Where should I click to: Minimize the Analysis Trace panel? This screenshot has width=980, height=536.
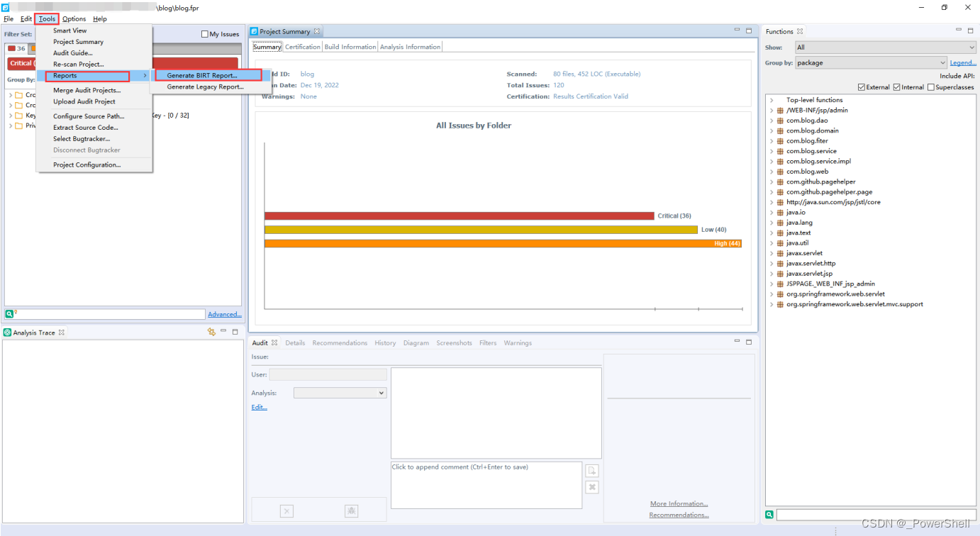coord(223,331)
